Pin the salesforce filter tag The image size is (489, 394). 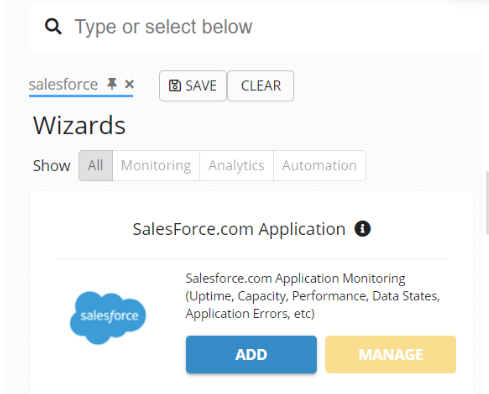click(x=112, y=84)
